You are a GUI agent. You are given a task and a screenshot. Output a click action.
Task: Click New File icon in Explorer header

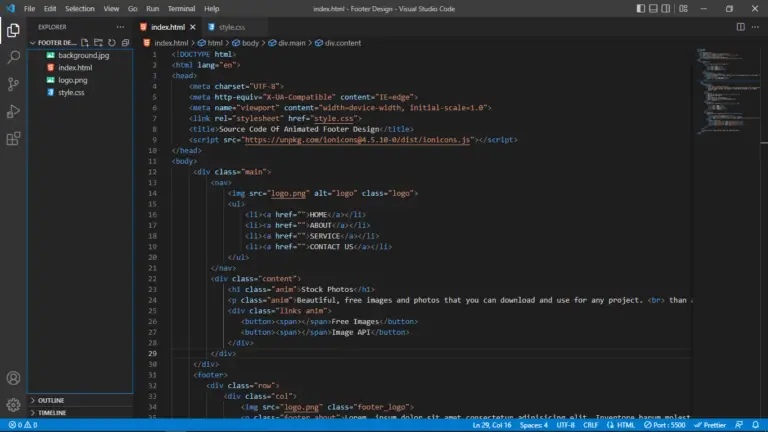pyautogui.click(x=85, y=43)
